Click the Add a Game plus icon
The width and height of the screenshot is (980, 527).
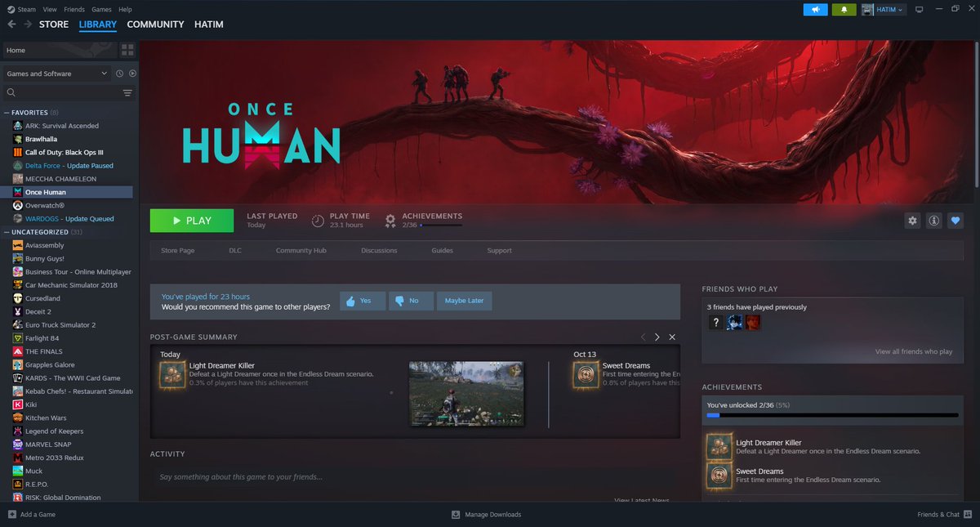(x=11, y=515)
